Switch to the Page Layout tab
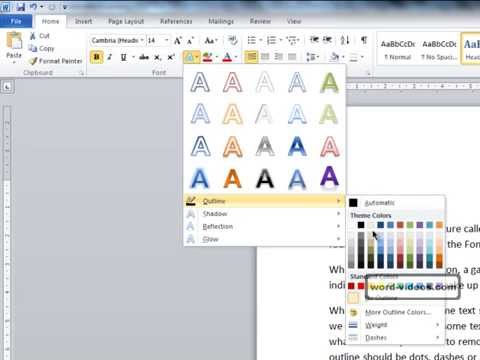The image size is (480, 360). (126, 21)
